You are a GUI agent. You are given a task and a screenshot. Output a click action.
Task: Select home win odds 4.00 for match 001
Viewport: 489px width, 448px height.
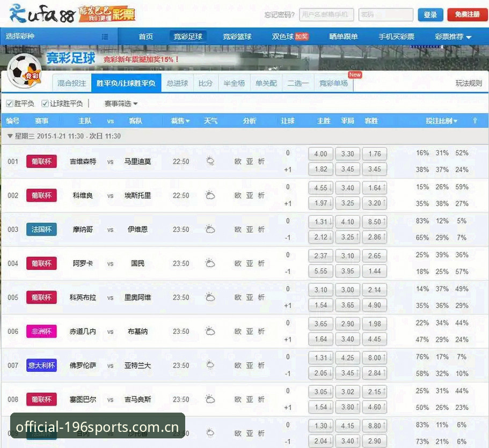click(x=320, y=153)
